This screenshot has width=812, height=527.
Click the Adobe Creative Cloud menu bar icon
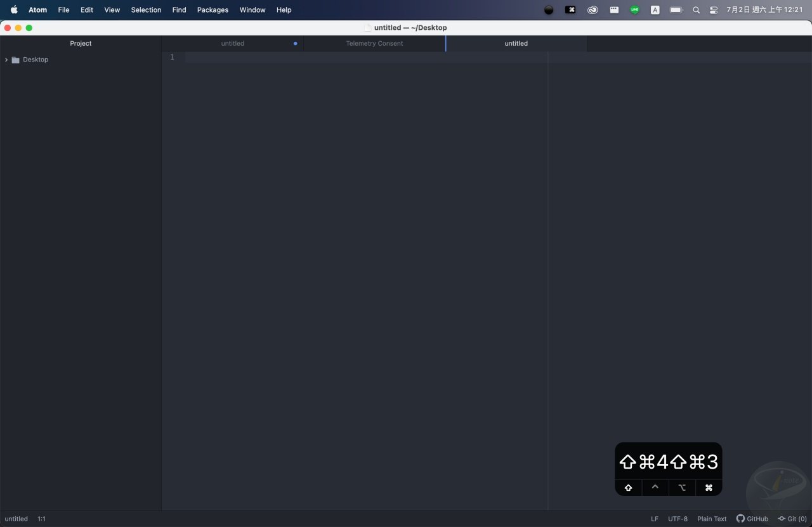593,10
